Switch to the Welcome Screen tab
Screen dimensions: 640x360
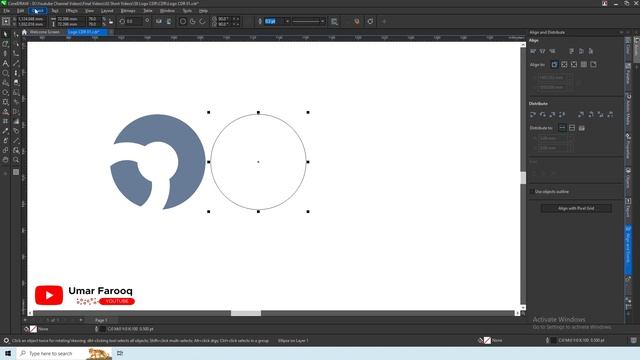click(x=44, y=32)
